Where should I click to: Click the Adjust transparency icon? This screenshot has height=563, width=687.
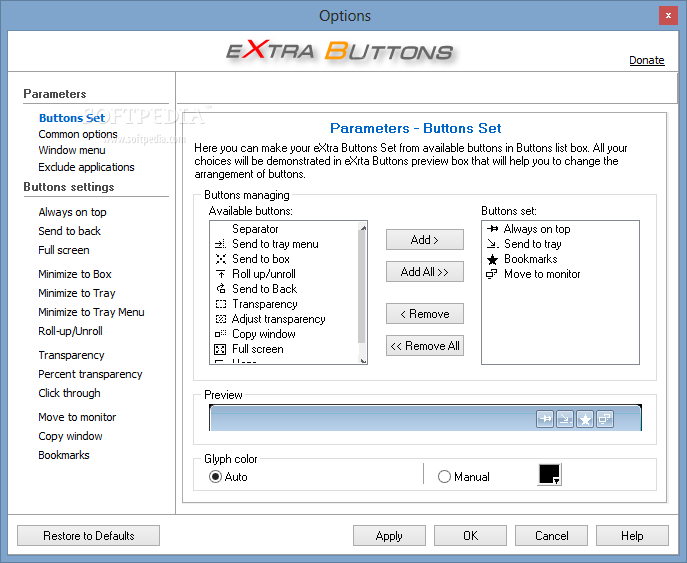[220, 319]
